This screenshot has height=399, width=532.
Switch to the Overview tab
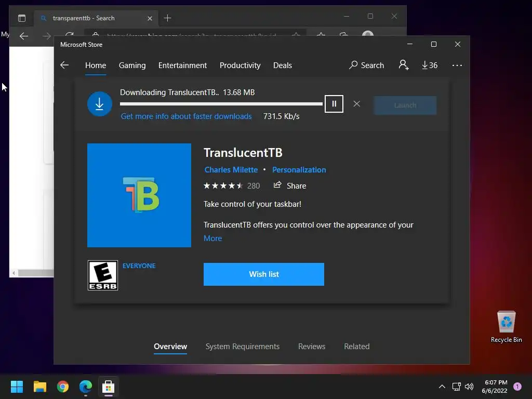(x=170, y=347)
